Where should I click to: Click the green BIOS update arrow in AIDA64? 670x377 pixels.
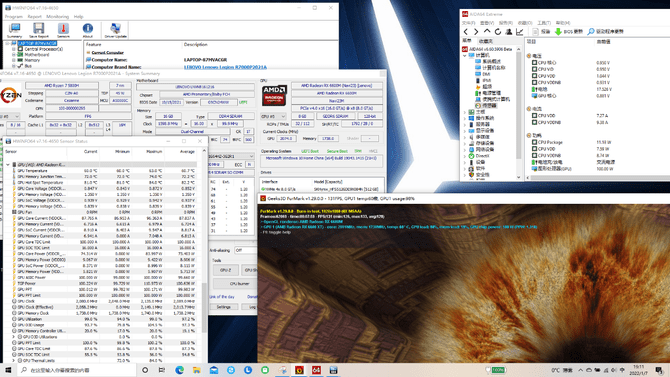click(558, 32)
